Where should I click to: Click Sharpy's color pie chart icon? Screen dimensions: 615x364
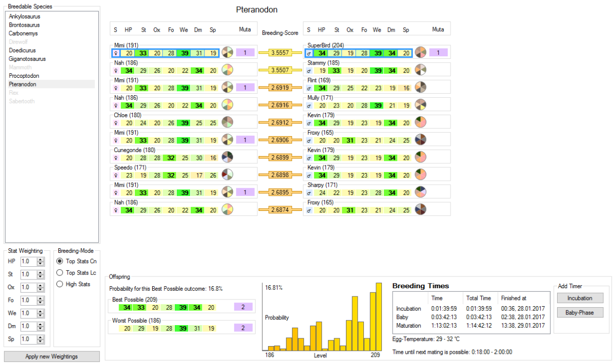[420, 191]
